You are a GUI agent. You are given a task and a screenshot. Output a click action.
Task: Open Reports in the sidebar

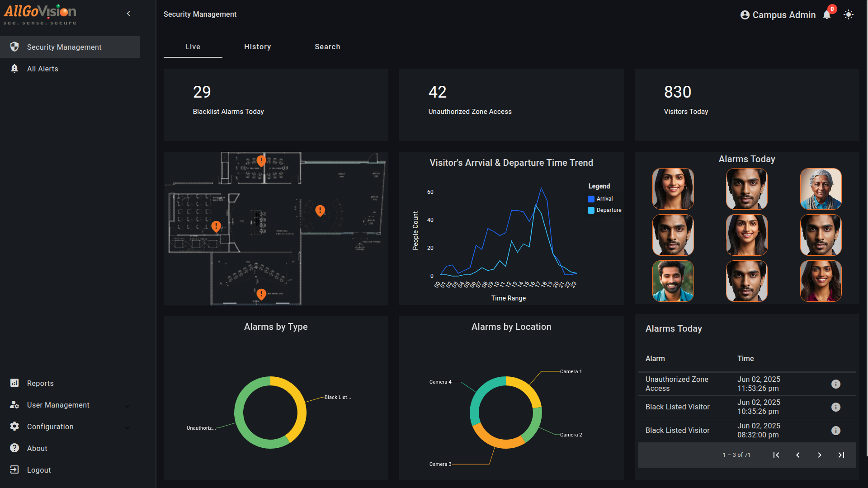tap(40, 383)
